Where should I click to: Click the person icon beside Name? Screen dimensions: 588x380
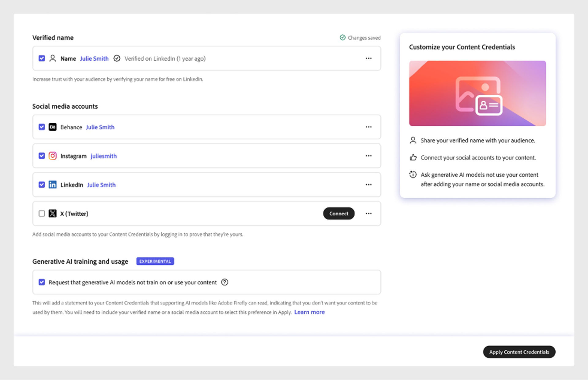(52, 58)
